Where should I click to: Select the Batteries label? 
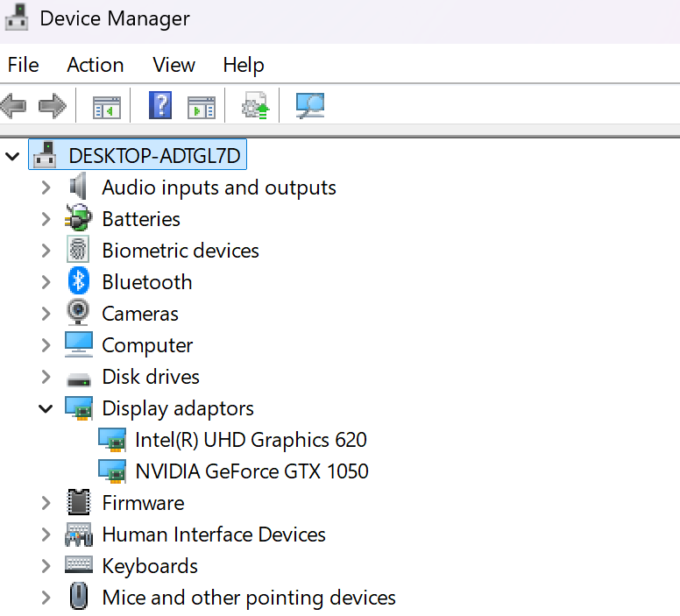coord(141,219)
